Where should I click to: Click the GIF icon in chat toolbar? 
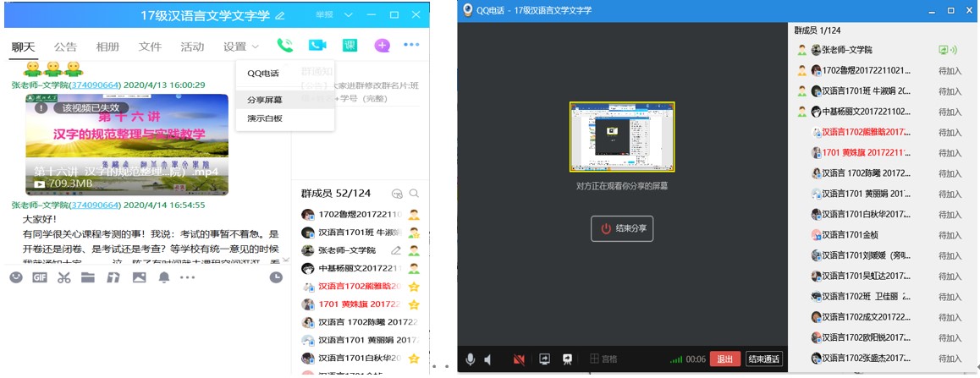tap(39, 277)
